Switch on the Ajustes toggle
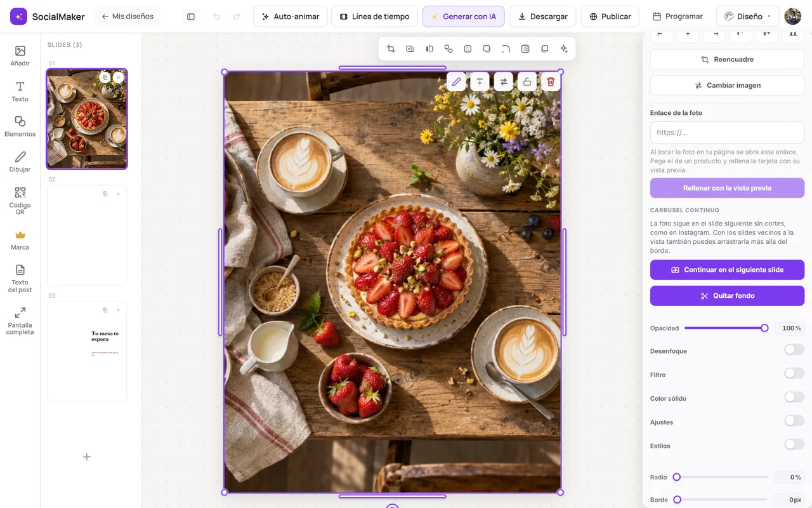 pos(794,420)
